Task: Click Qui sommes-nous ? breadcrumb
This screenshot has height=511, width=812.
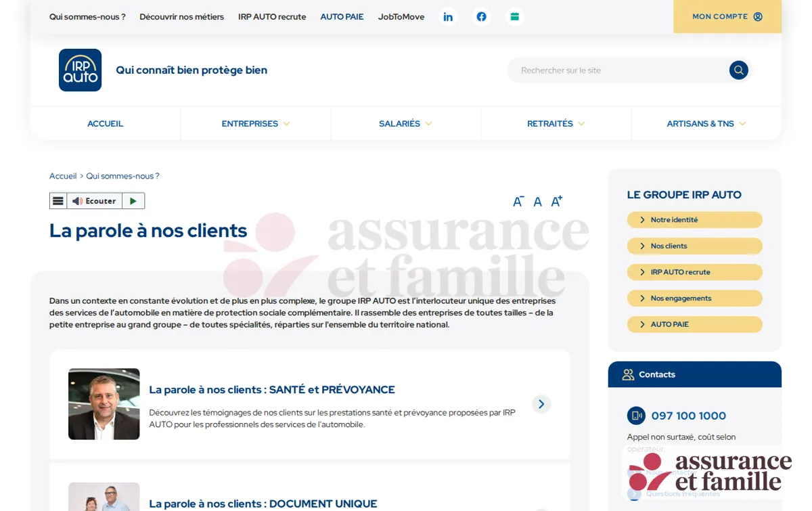Action: 122,176
